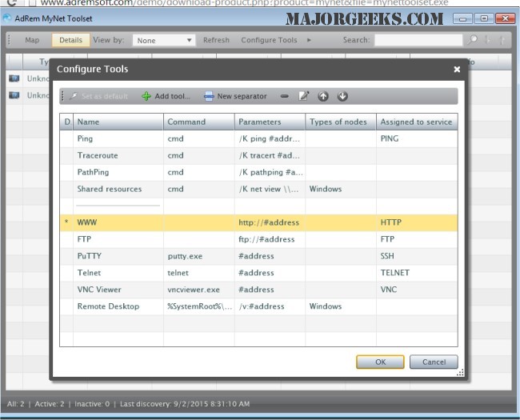Image resolution: width=520 pixels, height=420 pixels.
Task: Select the WWW tool row
Action: point(258,222)
